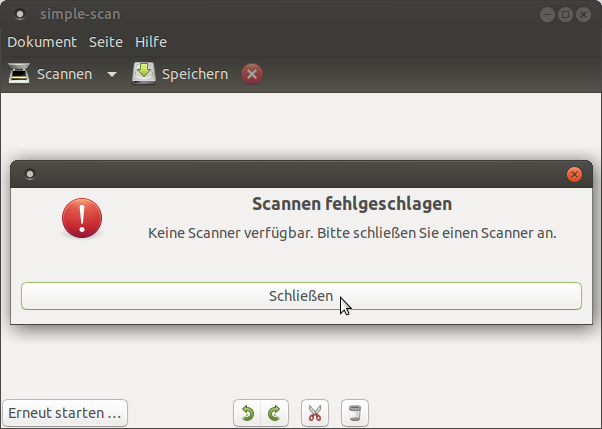Rotate the page left
The width and height of the screenshot is (602, 429).
point(247,413)
